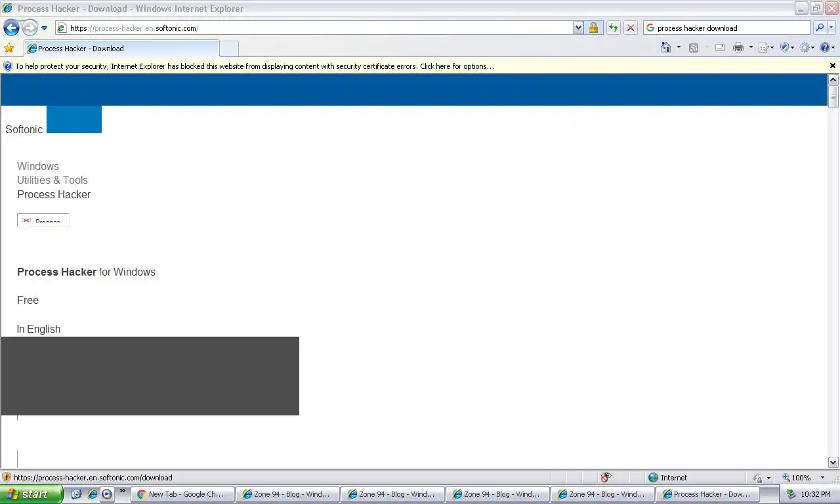840x504 pixels.
Task: Select the Process Hacker - Download tab
Action: [121, 48]
